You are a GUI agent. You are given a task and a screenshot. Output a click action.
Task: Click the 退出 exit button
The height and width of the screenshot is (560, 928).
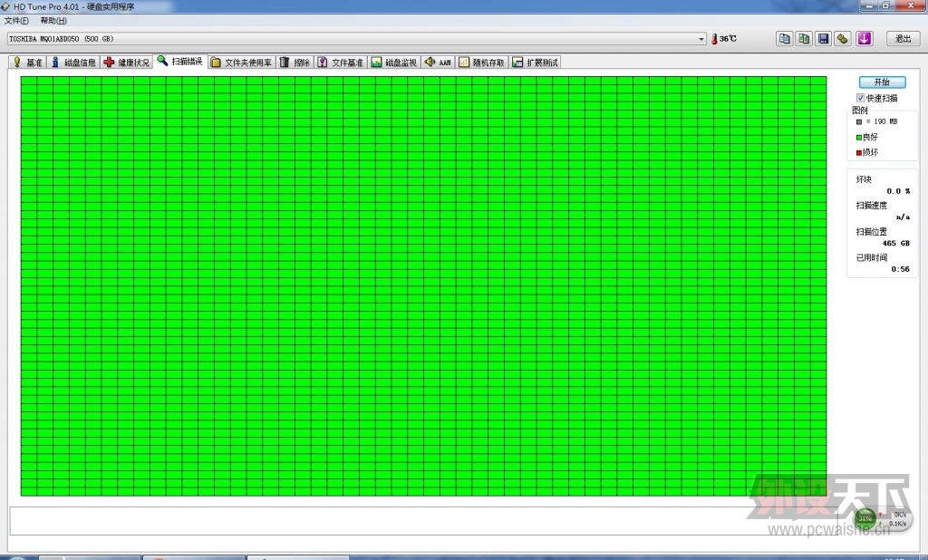(904, 38)
